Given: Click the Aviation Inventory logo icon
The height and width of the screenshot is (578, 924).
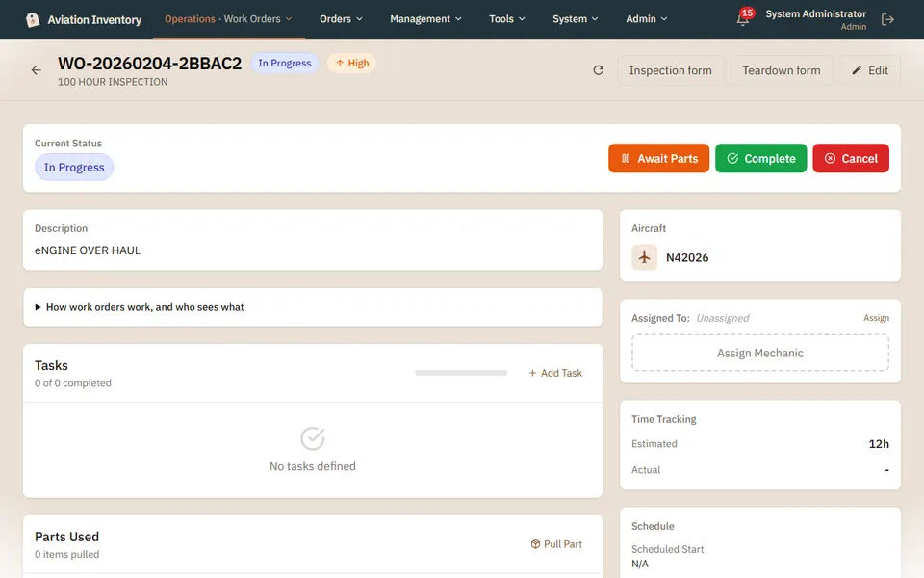Looking at the screenshot, I should (x=33, y=19).
